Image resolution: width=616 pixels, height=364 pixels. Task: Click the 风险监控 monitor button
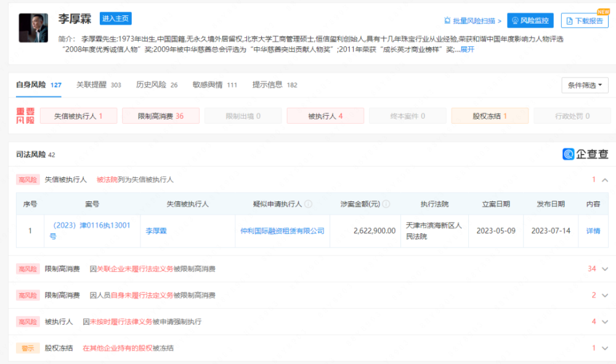click(530, 21)
